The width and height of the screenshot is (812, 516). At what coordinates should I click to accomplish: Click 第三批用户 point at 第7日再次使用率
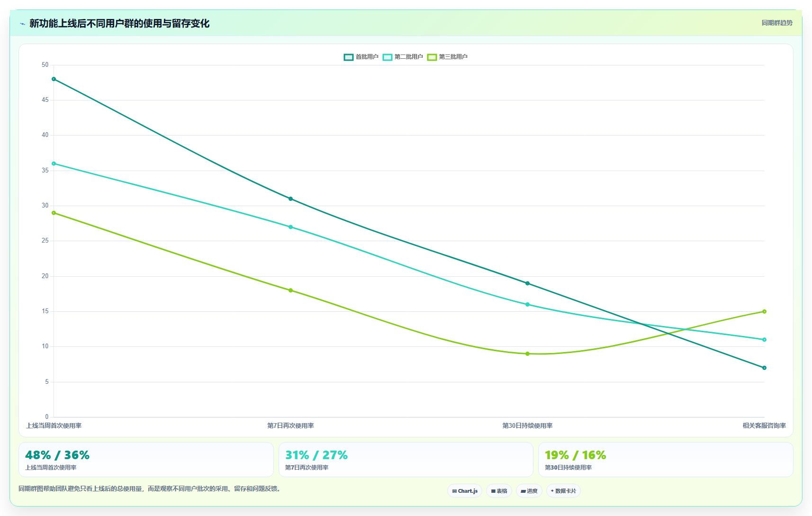coord(290,290)
